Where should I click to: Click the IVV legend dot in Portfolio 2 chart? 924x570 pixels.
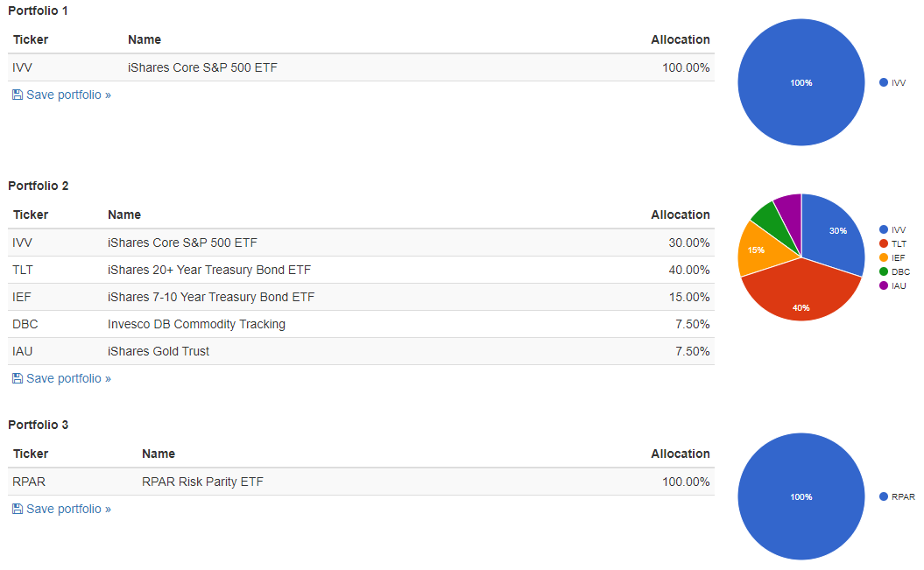[884, 229]
